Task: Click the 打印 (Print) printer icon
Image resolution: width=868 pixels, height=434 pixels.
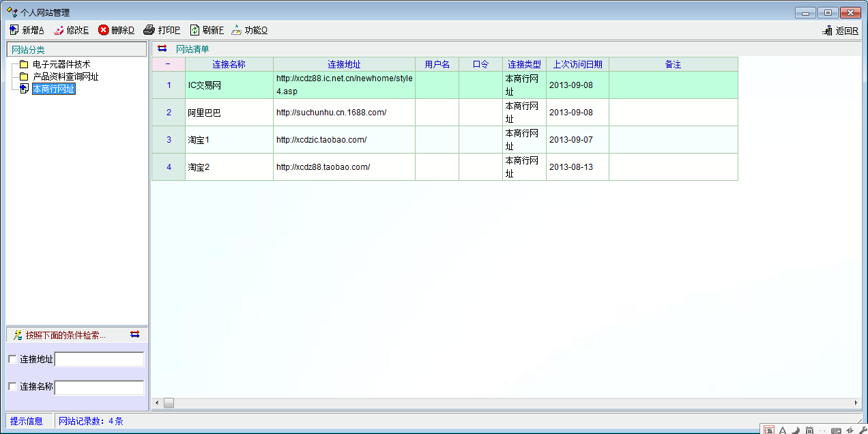Action: click(149, 30)
